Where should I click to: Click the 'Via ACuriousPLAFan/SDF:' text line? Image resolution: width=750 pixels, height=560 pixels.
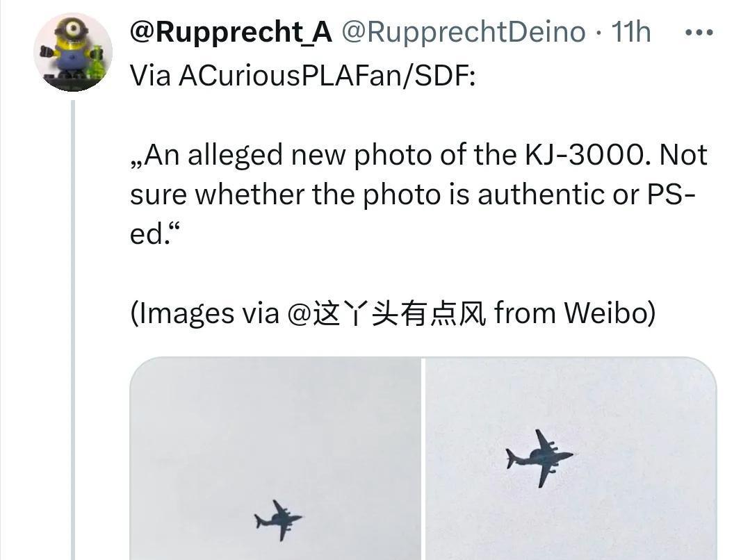(303, 75)
